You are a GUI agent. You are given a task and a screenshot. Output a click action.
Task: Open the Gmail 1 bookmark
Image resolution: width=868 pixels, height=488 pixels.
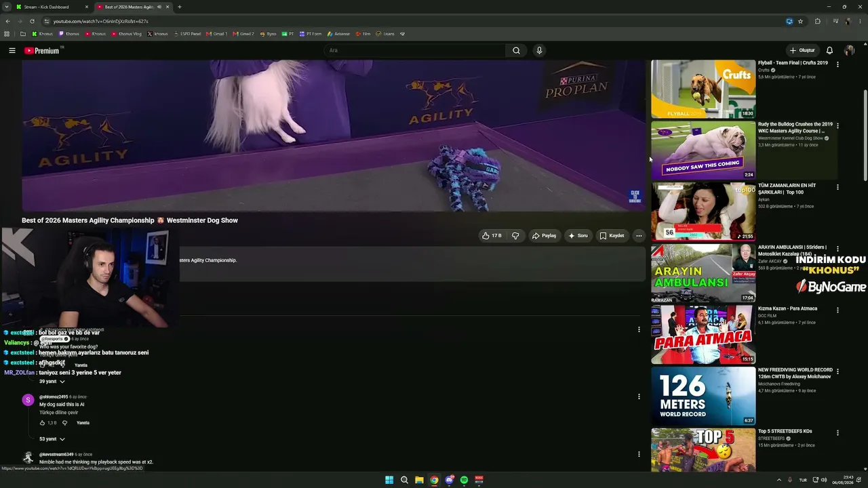point(217,34)
